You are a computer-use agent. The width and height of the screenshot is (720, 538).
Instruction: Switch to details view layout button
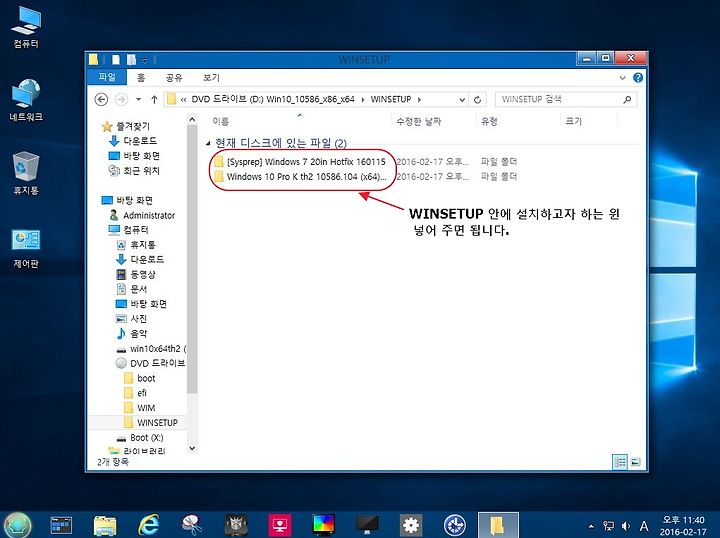[x=620, y=462]
